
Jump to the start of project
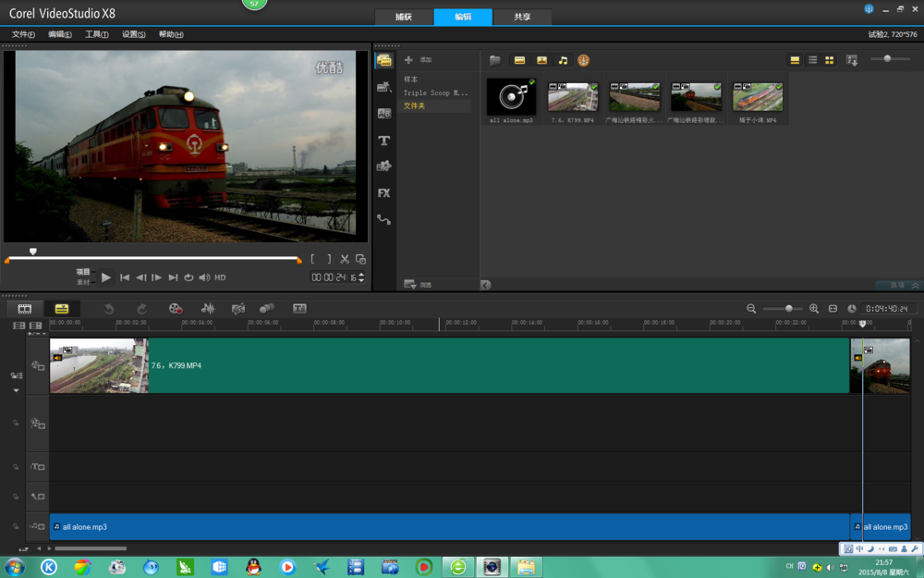click(125, 277)
